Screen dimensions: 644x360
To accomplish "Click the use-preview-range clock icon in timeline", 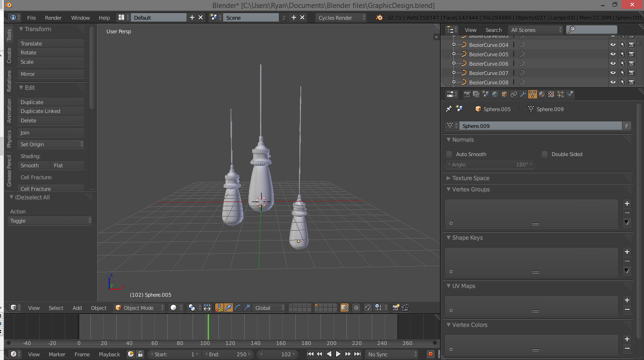I will pyautogui.click(x=131, y=354).
